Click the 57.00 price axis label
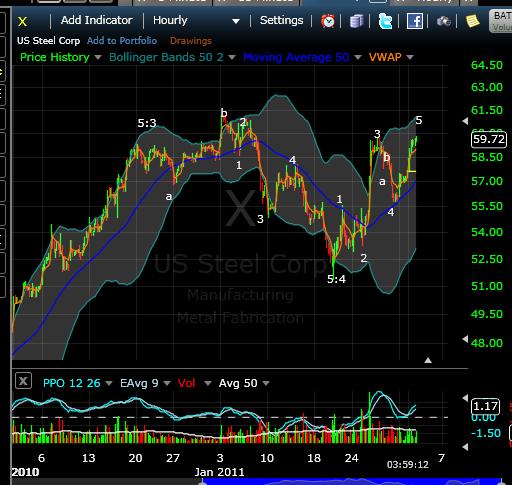The height and width of the screenshot is (485, 512). [487, 181]
